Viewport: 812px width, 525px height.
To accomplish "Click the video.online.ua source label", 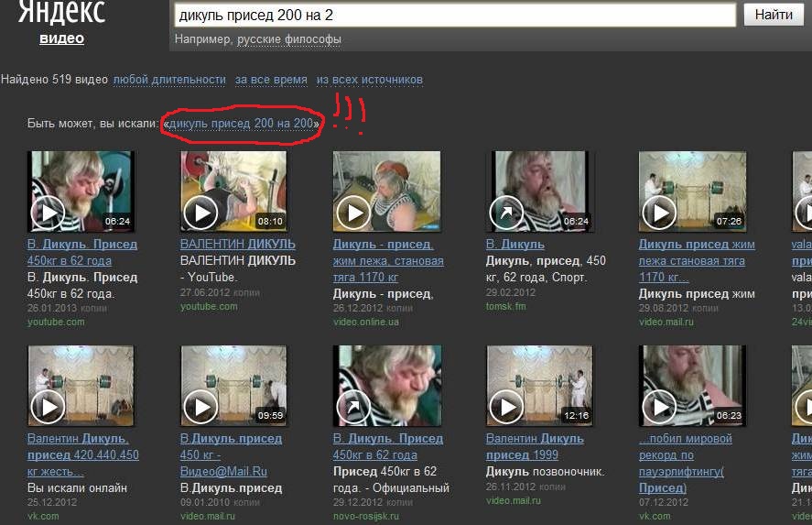I will [365, 322].
